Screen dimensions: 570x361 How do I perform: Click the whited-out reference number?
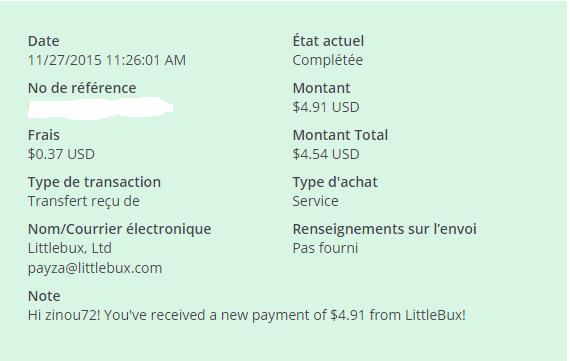coord(101,108)
